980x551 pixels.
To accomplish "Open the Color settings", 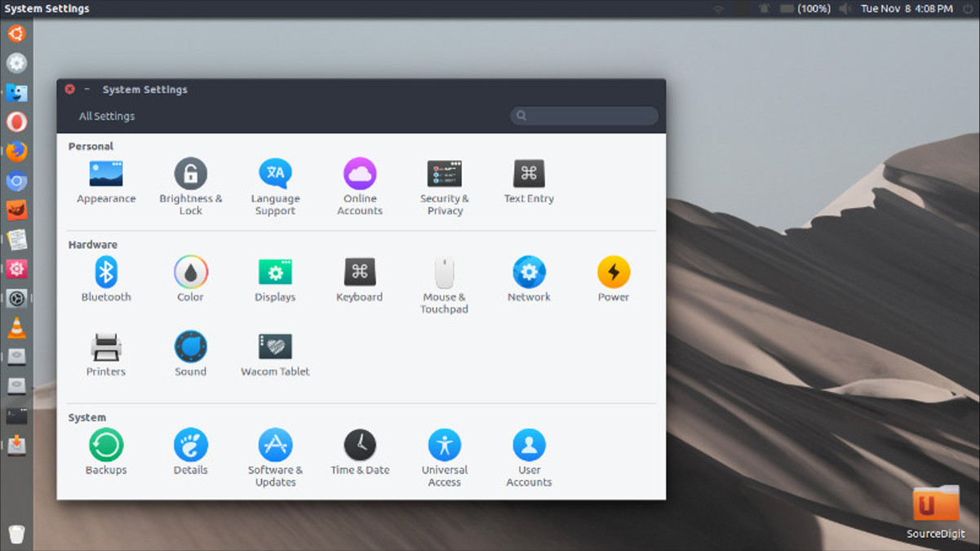I will (x=190, y=279).
